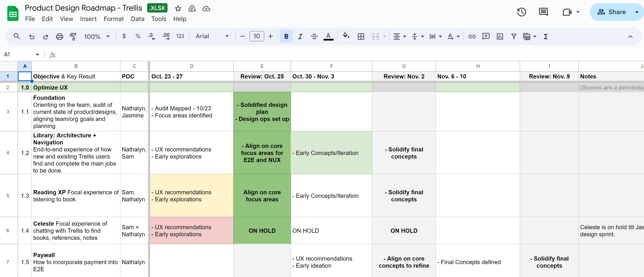Open text wrapping dropdown
Viewport: 644px width, 277px height.
[x=435, y=36]
